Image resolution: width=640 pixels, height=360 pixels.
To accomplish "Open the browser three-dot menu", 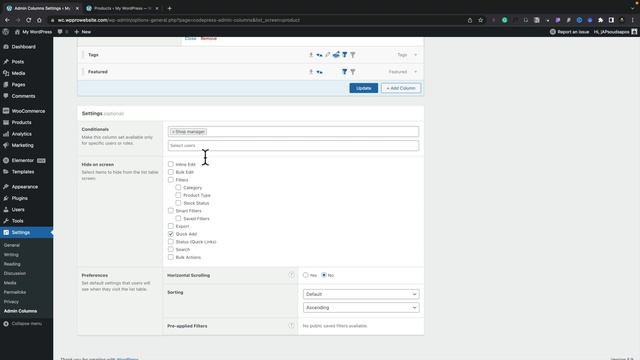I will pyautogui.click(x=633, y=20).
